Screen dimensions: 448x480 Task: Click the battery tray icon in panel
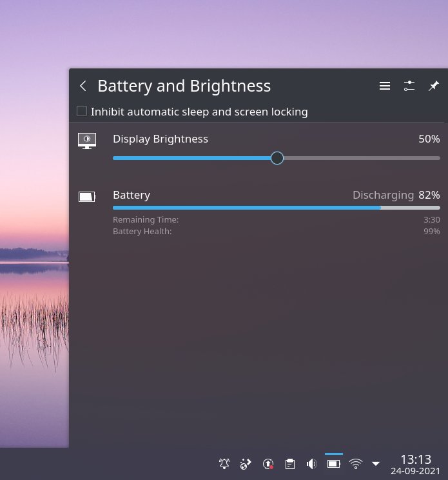(x=334, y=463)
